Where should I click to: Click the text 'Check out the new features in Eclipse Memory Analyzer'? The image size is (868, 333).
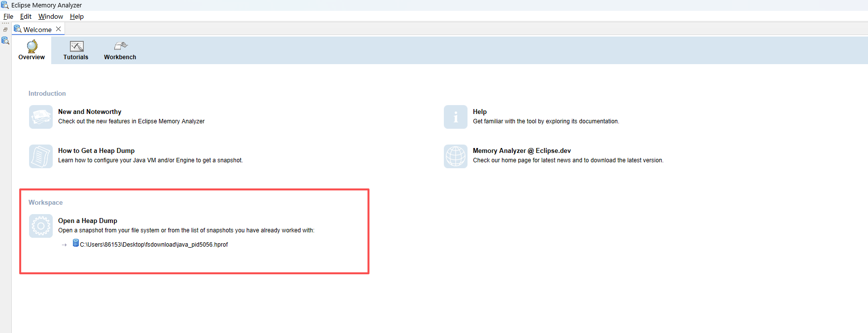click(132, 121)
